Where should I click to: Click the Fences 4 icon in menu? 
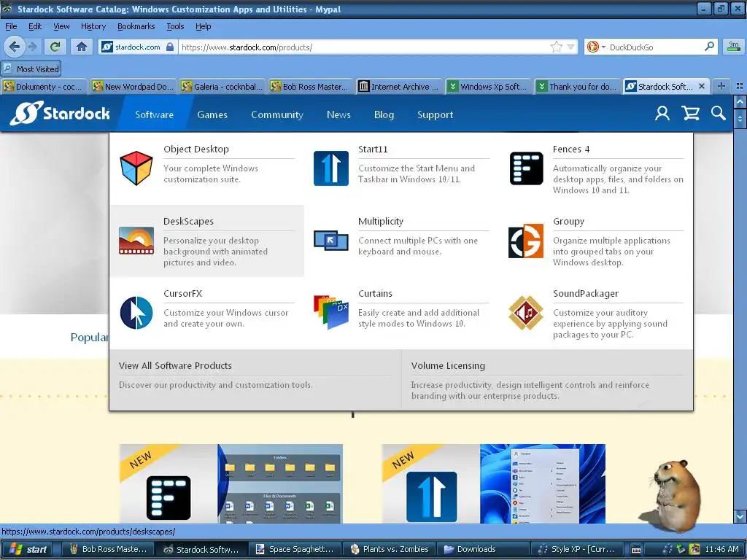click(526, 168)
